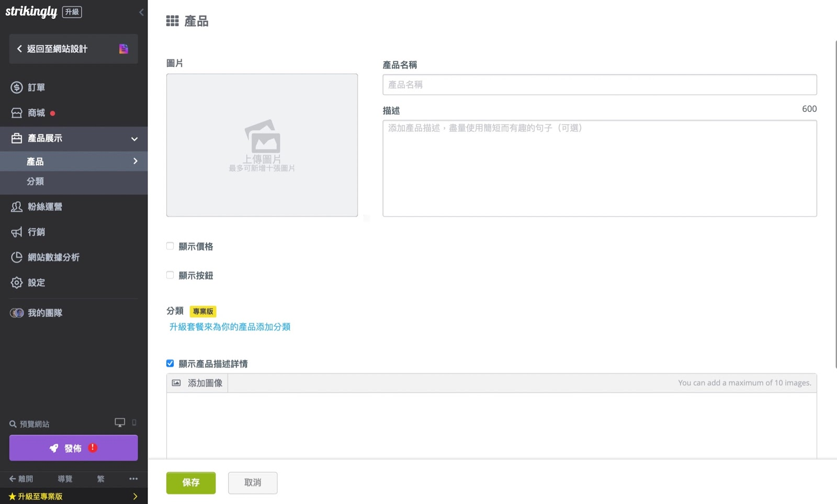The image size is (837, 504).
Task: Click the mobile preview phone icon
Action: point(134,422)
